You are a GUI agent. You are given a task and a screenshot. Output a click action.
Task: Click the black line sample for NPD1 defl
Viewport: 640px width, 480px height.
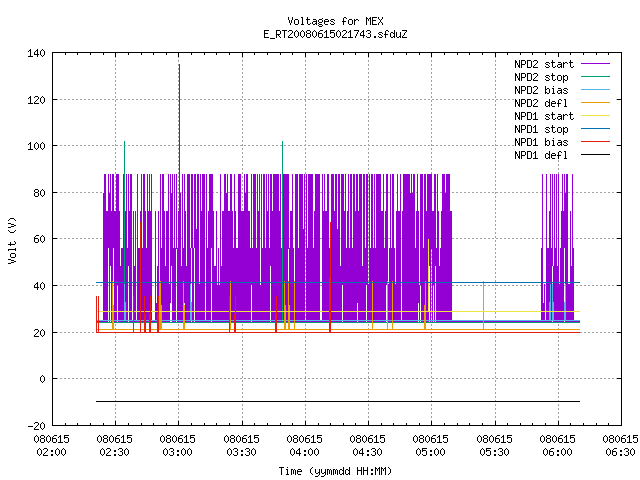[x=595, y=155]
